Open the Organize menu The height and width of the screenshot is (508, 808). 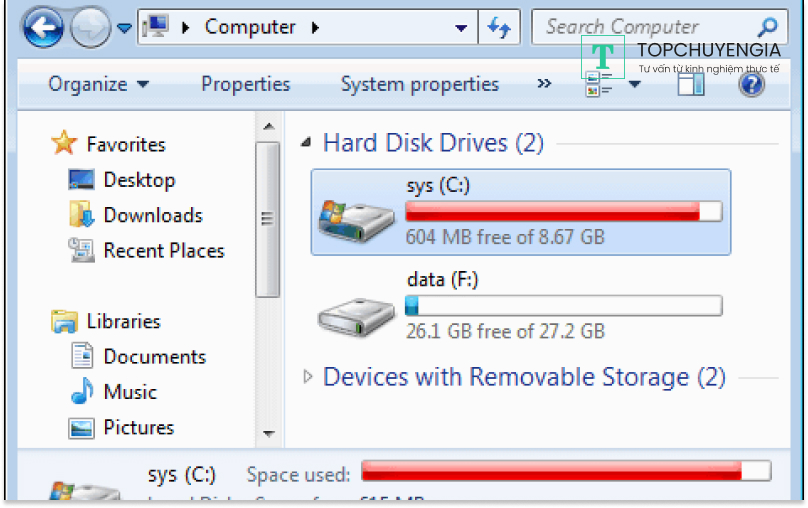pyautogui.click(x=98, y=85)
